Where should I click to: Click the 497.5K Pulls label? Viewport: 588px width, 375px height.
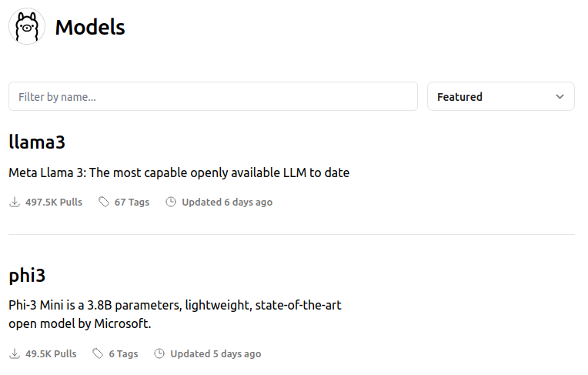pos(54,203)
